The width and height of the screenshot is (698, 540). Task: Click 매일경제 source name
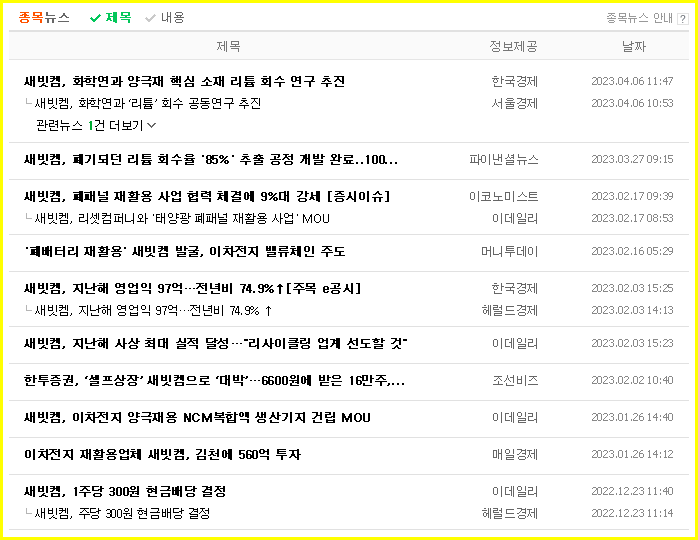pos(515,455)
